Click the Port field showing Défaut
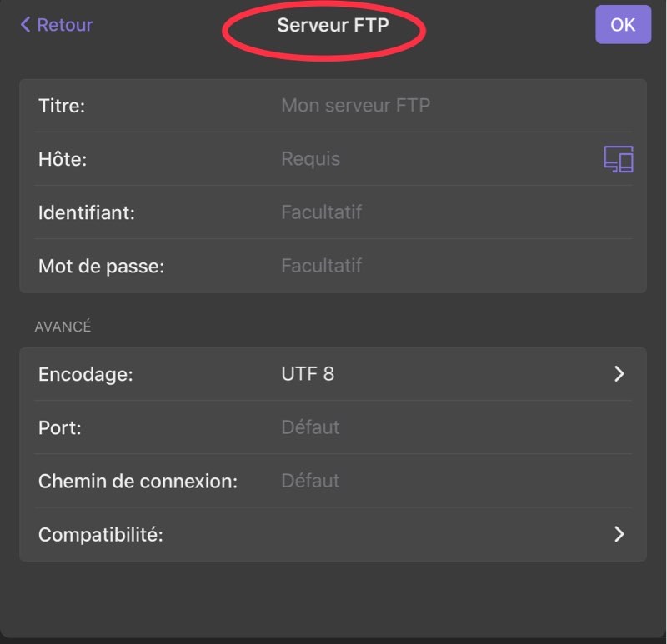Image resolution: width=667 pixels, height=644 pixels. (x=310, y=427)
